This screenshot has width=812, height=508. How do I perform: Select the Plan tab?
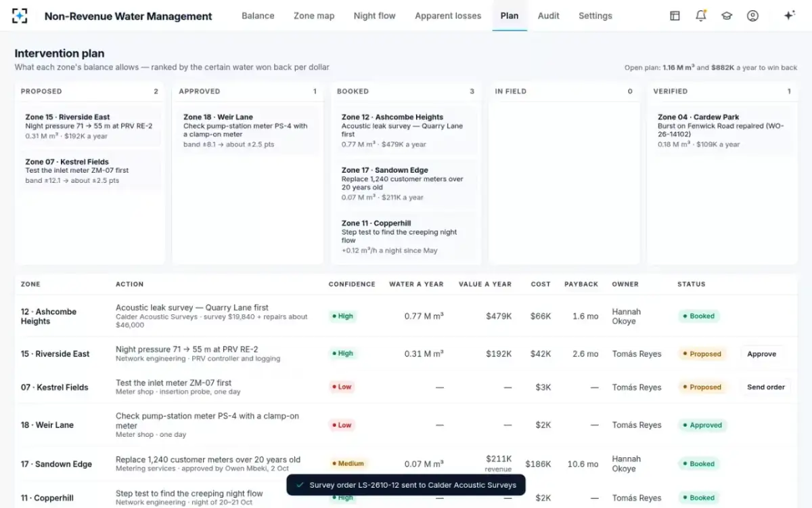click(x=510, y=16)
